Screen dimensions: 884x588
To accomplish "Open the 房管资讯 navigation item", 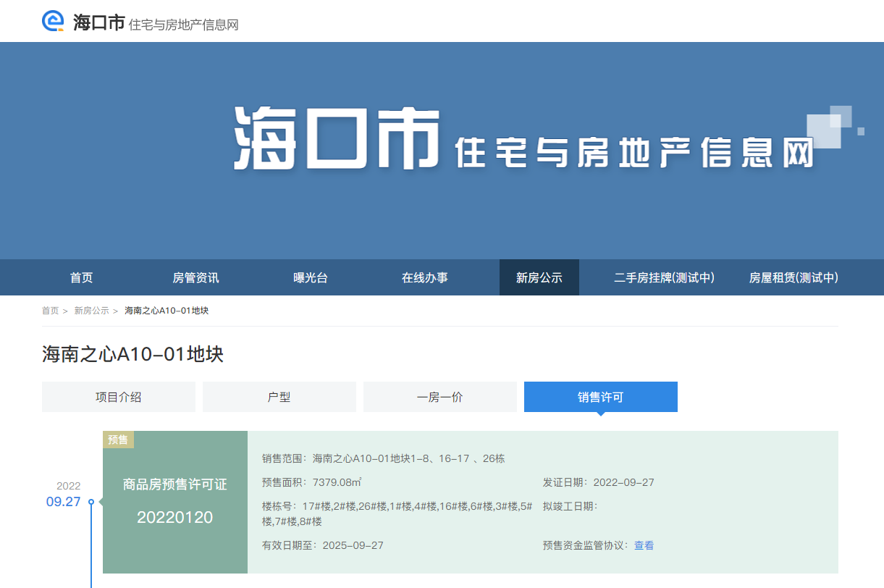I will tap(195, 277).
